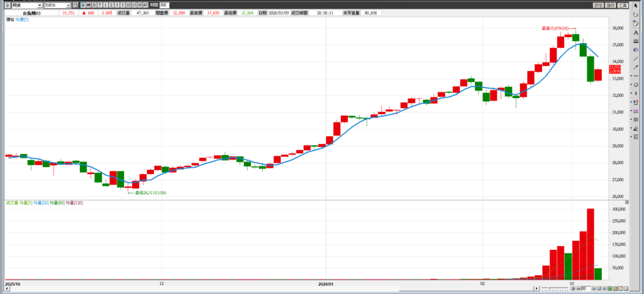Select the eraser tool in right toolbar
This screenshot has height=294, width=644.
(x=636, y=14)
